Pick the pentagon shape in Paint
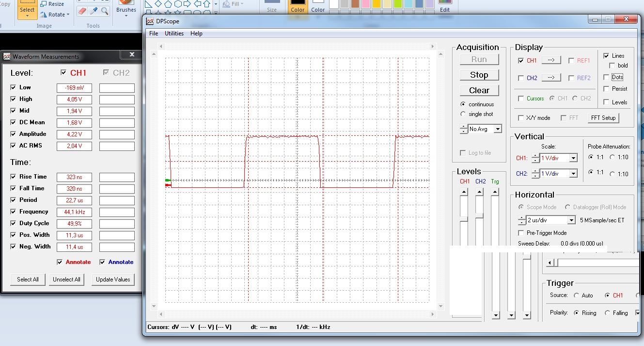The width and height of the screenshot is (644, 346). coord(168,4)
